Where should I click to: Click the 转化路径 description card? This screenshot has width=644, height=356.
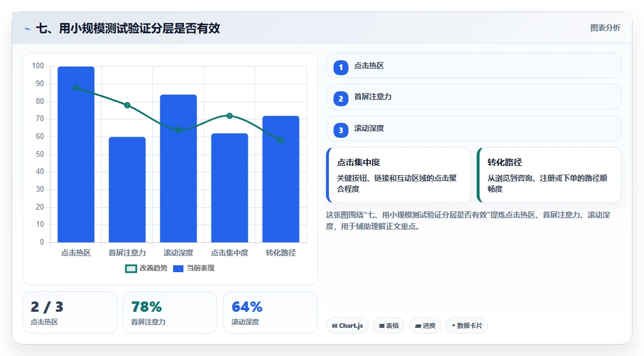pos(549,175)
